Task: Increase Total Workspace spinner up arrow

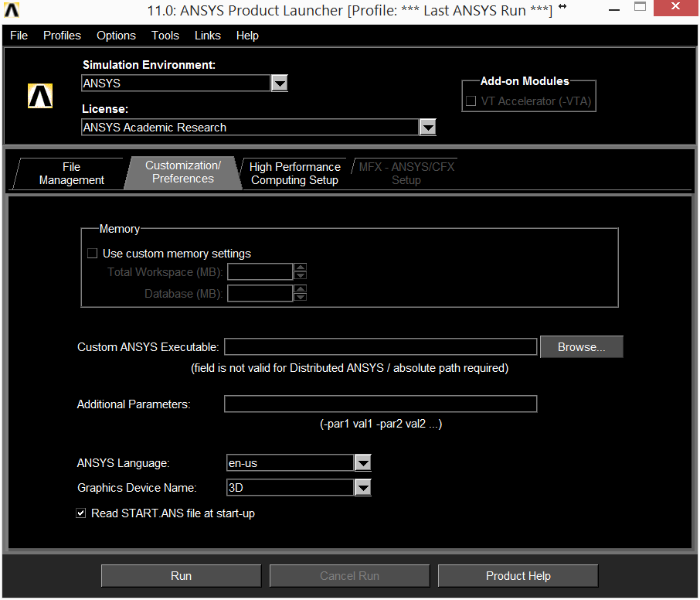Action: click(x=301, y=268)
